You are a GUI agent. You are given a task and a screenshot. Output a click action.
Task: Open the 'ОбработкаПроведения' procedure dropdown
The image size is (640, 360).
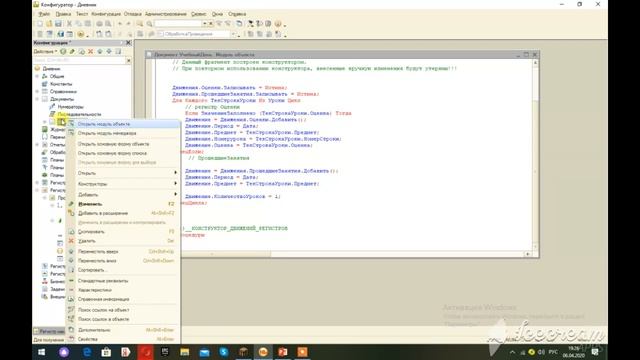tap(234, 34)
